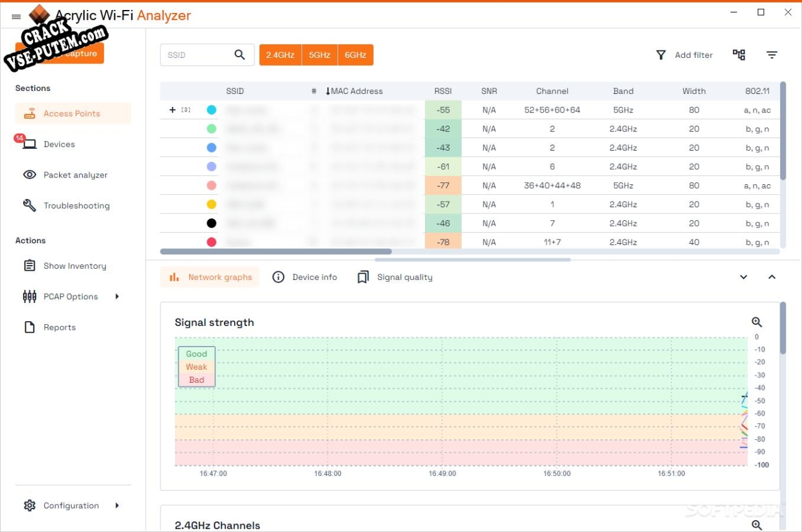Click the SSID search magnifier icon
The image size is (802, 532).
[240, 55]
